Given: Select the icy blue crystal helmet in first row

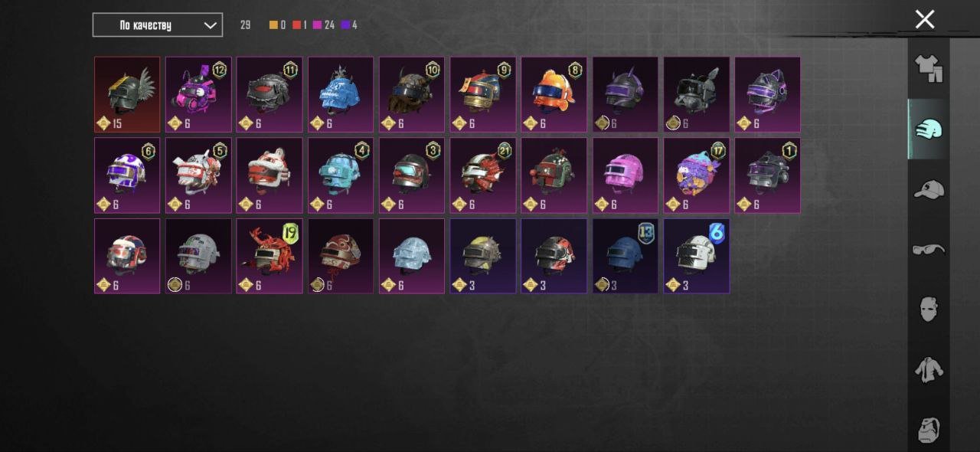Looking at the screenshot, I should 341,94.
